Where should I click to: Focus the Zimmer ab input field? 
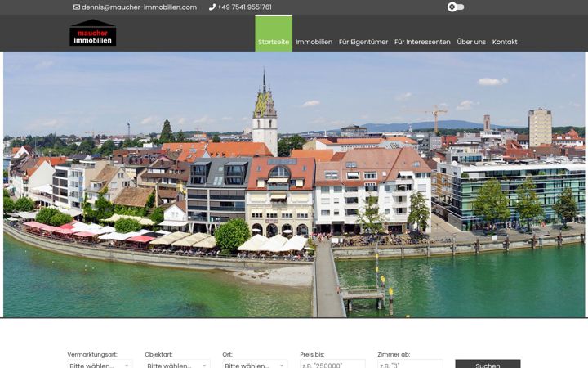[x=410, y=364]
